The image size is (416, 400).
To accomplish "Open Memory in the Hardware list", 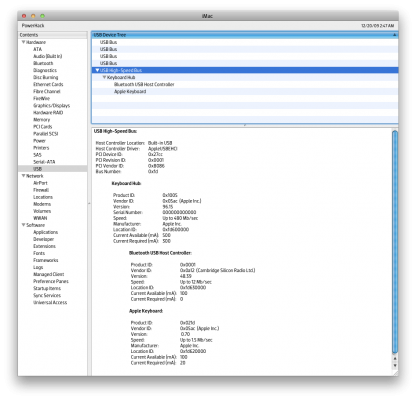I will pyautogui.click(x=42, y=120).
